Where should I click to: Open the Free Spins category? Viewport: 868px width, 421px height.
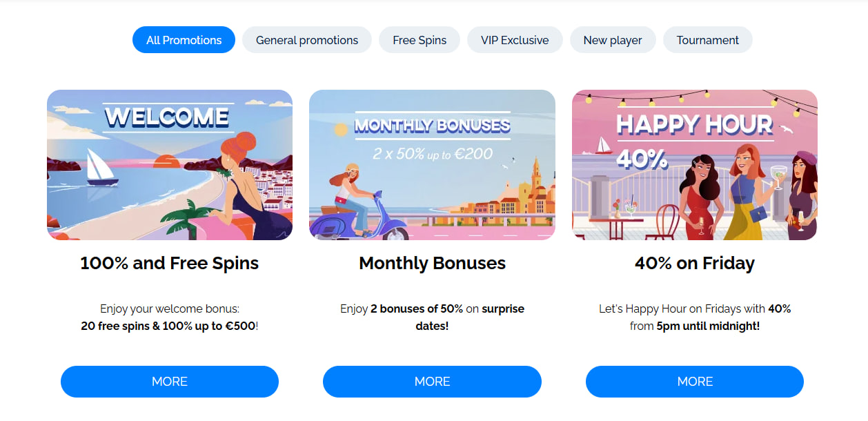coord(419,39)
